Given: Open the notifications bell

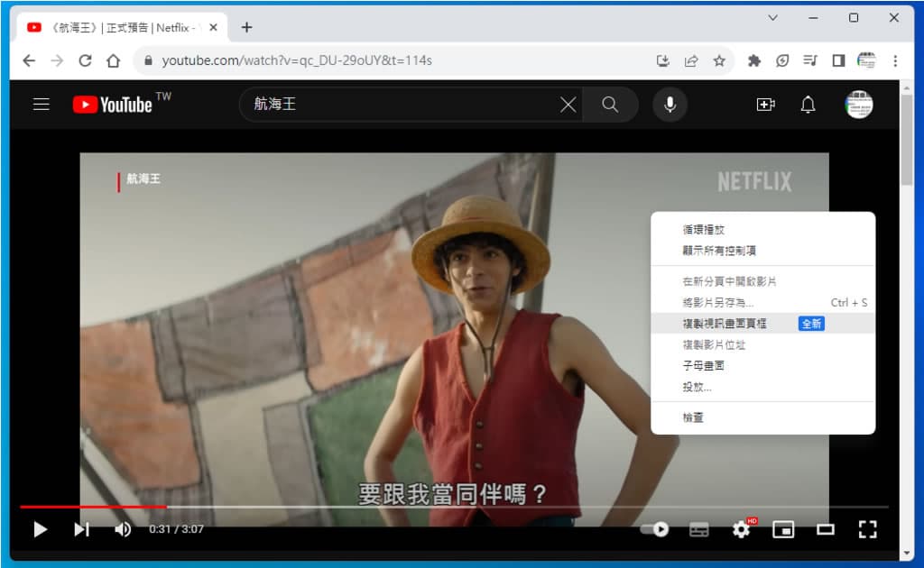Looking at the screenshot, I should pyautogui.click(x=808, y=105).
